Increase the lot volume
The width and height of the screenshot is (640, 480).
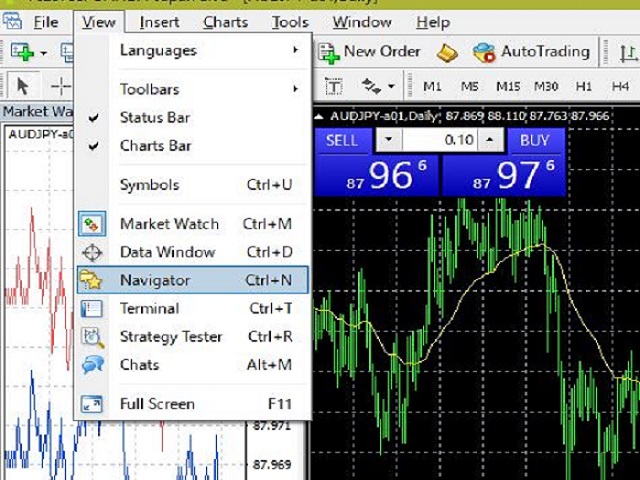[x=490, y=140]
